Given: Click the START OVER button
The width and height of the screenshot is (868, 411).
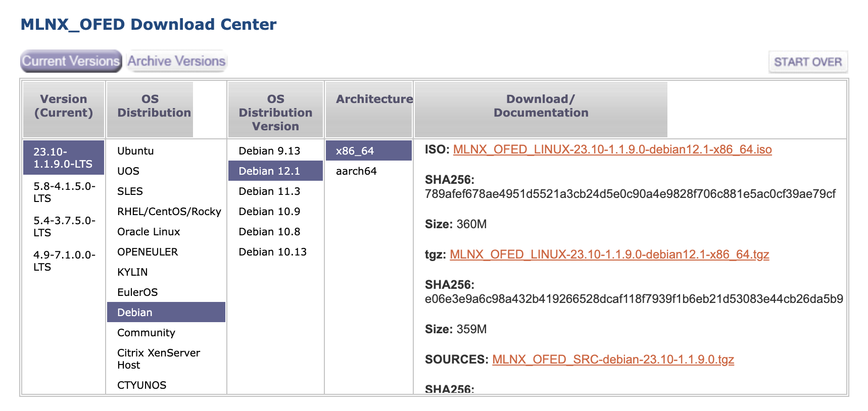Looking at the screenshot, I should tap(808, 62).
